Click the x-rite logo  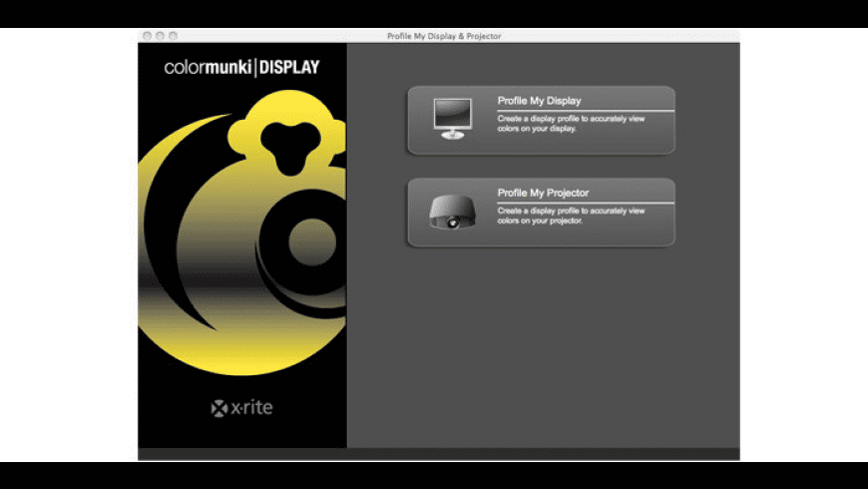[x=241, y=408]
